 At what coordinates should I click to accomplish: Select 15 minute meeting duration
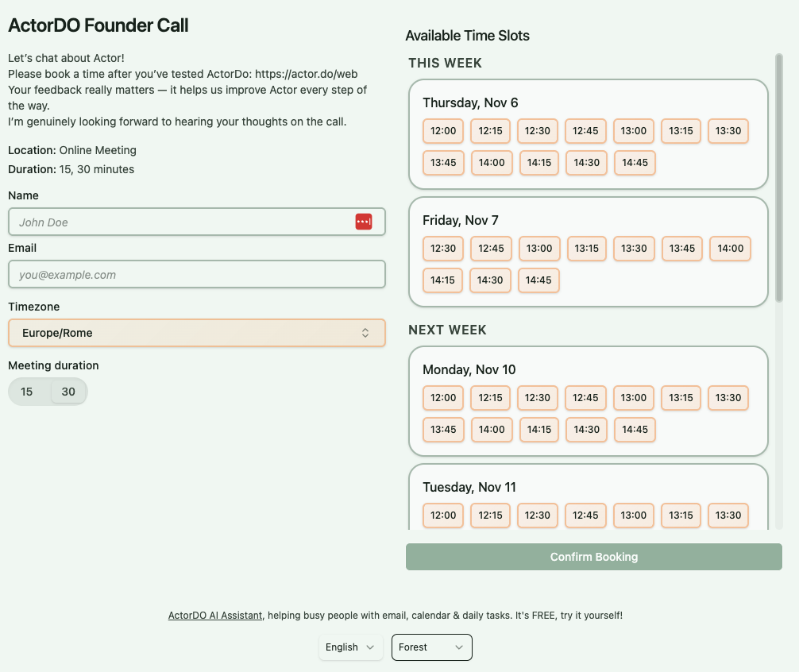tap(27, 392)
